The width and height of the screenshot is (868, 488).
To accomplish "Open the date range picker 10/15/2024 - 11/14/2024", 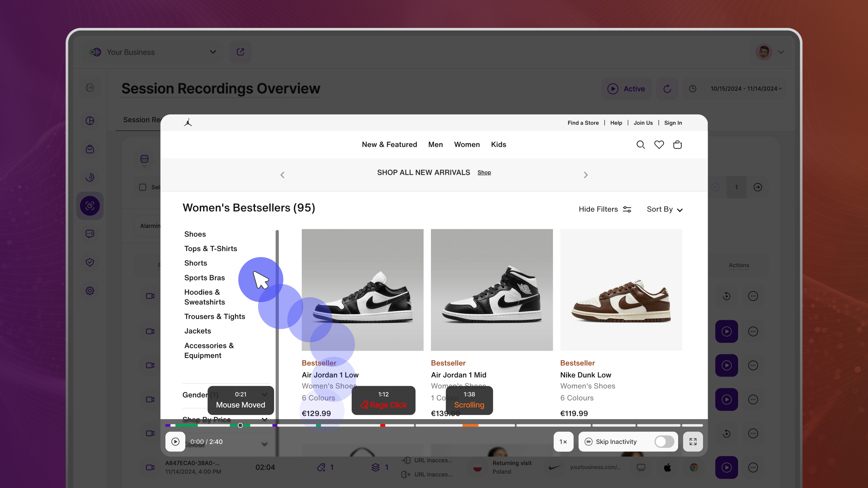I will click(735, 89).
